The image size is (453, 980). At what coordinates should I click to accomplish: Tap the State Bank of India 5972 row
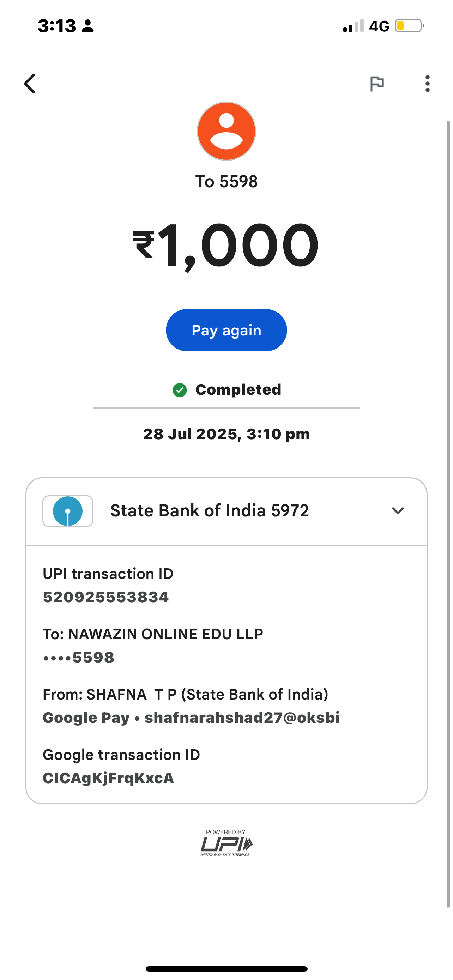point(209,511)
